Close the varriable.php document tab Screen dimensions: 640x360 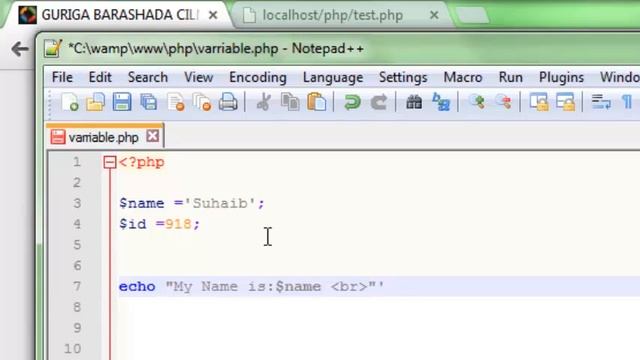click(153, 136)
